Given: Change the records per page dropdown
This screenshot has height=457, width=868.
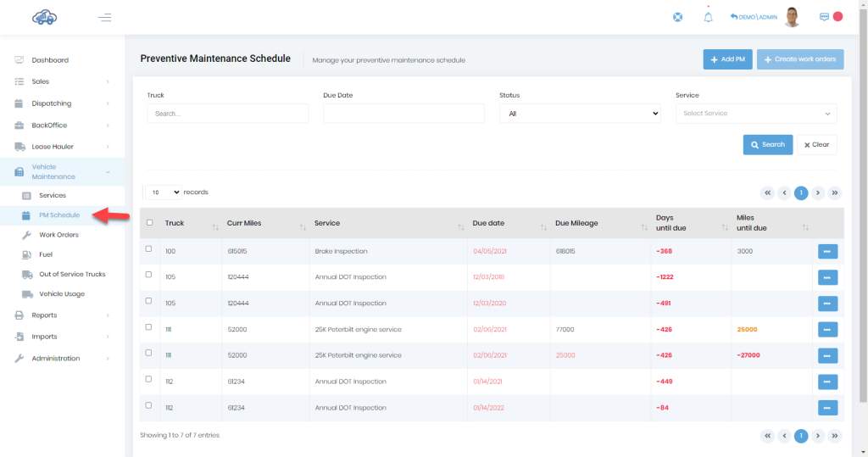Looking at the screenshot, I should (164, 192).
